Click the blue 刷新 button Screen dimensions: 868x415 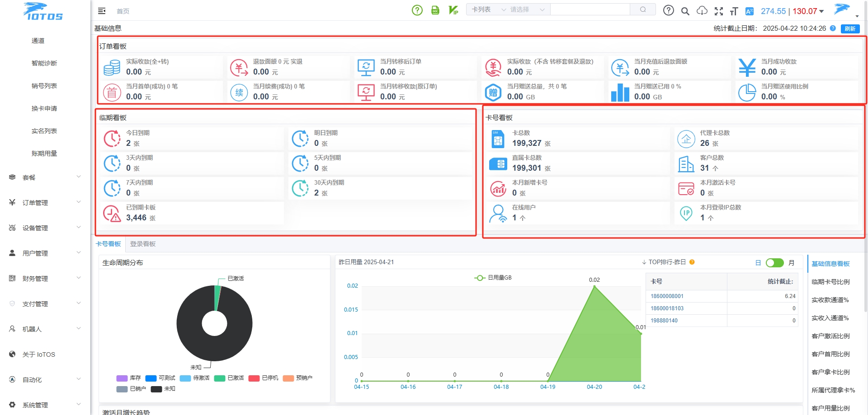850,28
